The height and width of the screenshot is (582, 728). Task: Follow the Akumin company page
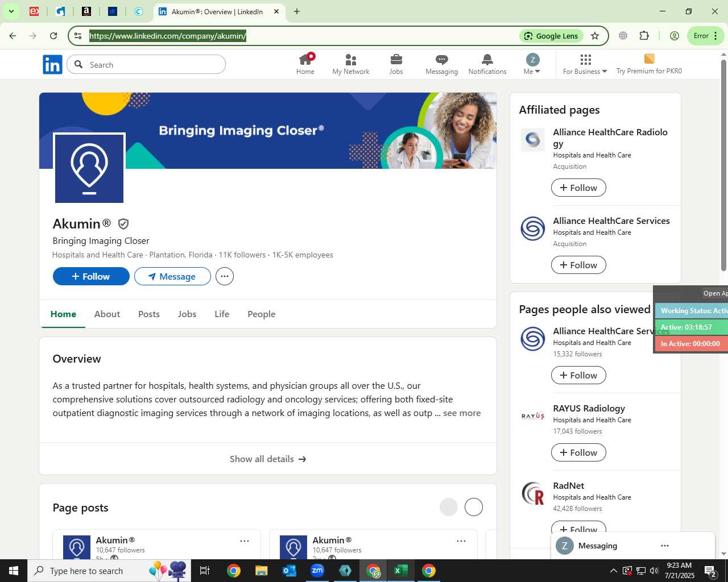[x=91, y=276]
